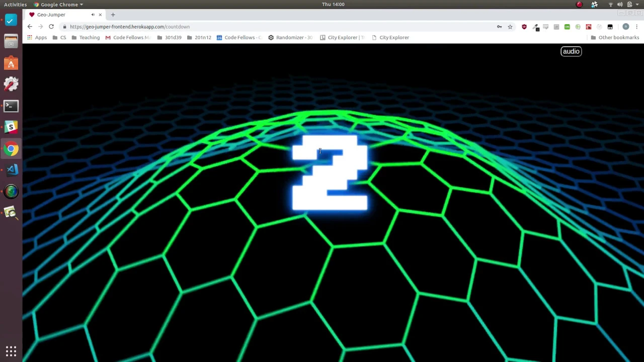
Task: Open the plain City Explorer bookmark
Action: point(390,37)
